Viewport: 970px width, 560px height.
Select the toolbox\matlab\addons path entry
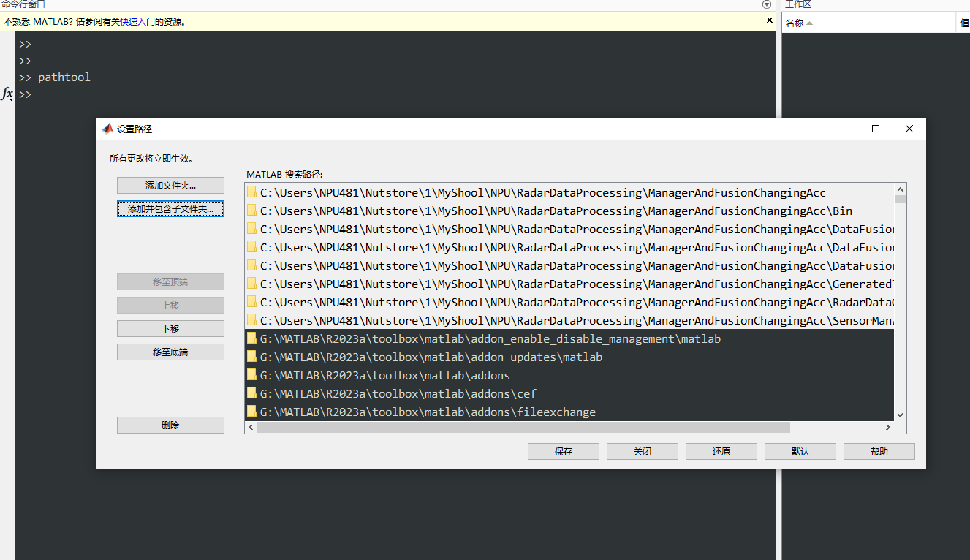384,376
